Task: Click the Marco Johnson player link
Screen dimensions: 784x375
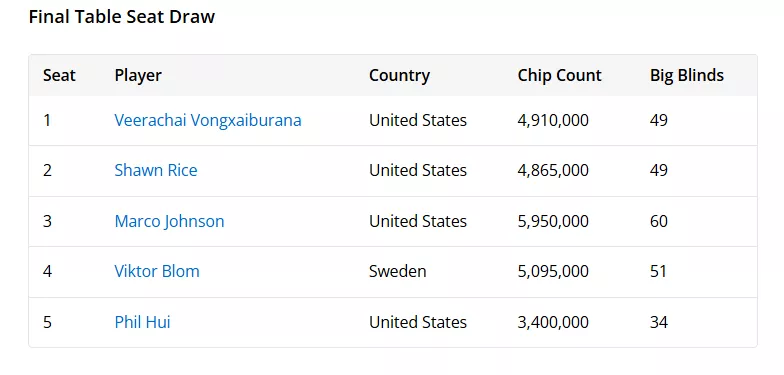Action: point(170,221)
